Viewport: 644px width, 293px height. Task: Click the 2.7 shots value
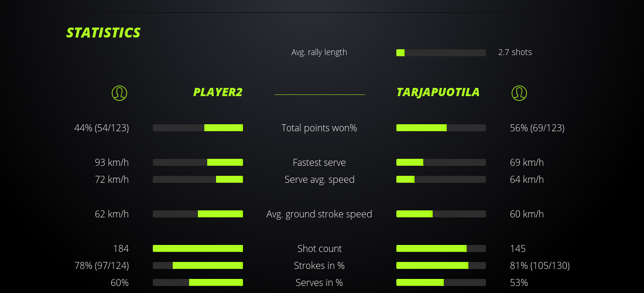[x=515, y=52]
